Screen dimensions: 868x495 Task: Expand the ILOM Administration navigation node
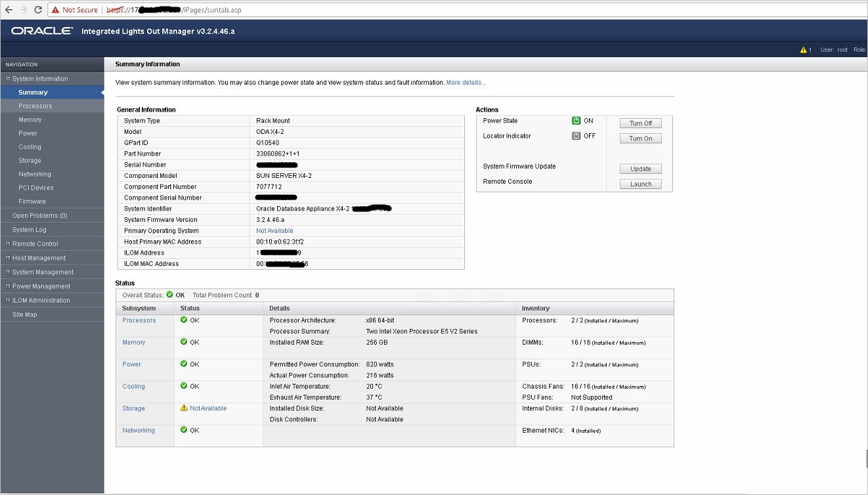point(8,300)
